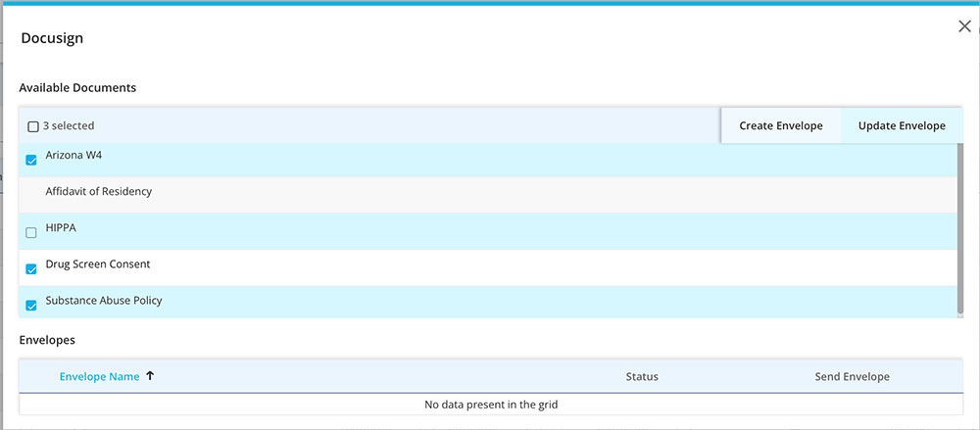The height and width of the screenshot is (430, 980).
Task: Uncheck the Arizona W4 checkbox
Action: (x=30, y=161)
